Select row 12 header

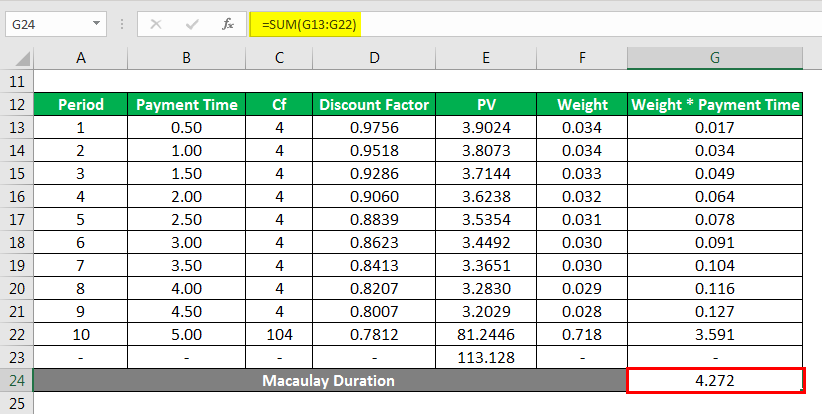[x=17, y=104]
